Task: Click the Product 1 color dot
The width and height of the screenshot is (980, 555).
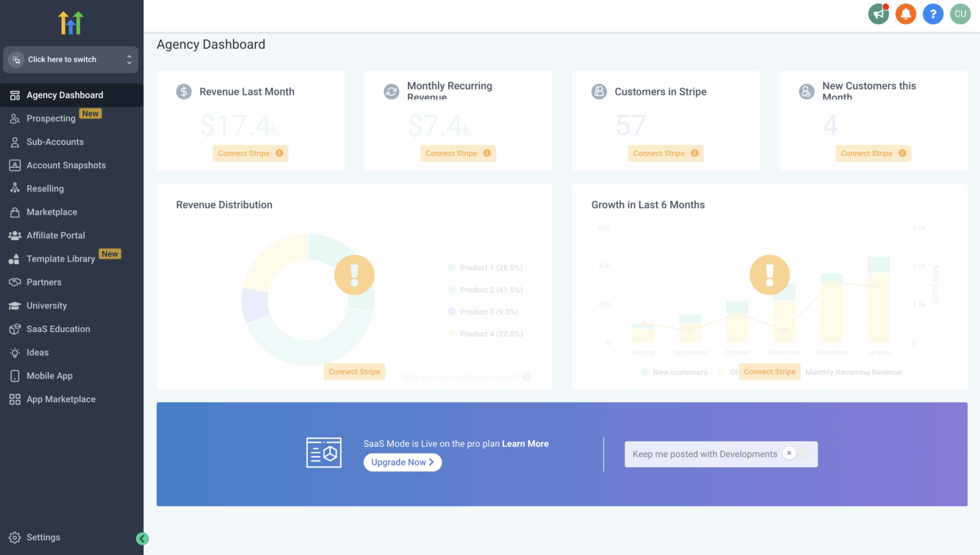Action: click(x=452, y=267)
